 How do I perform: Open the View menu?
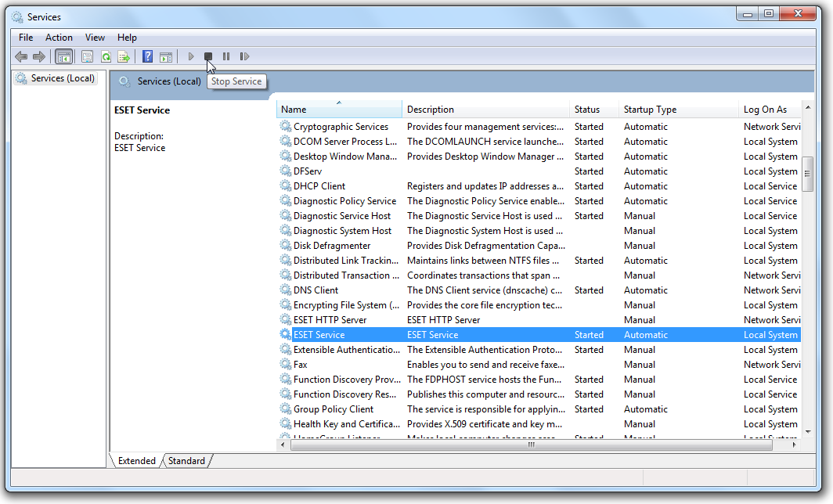(95, 38)
